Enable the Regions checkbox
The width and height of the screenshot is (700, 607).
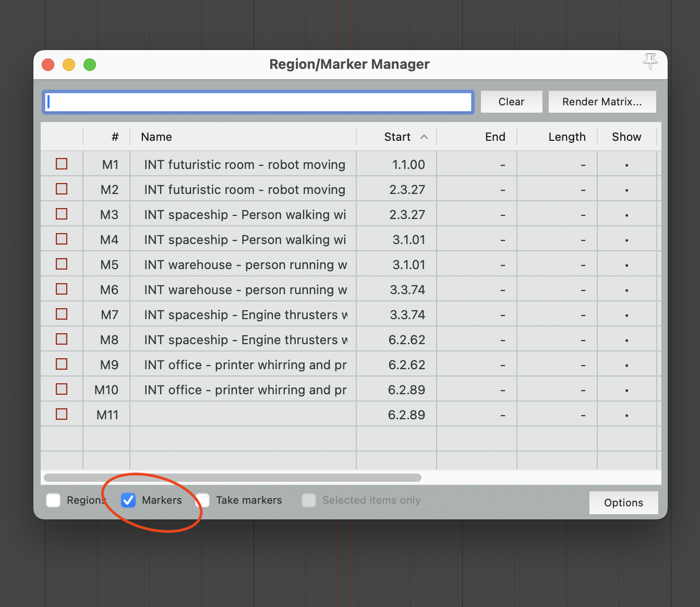(54, 500)
